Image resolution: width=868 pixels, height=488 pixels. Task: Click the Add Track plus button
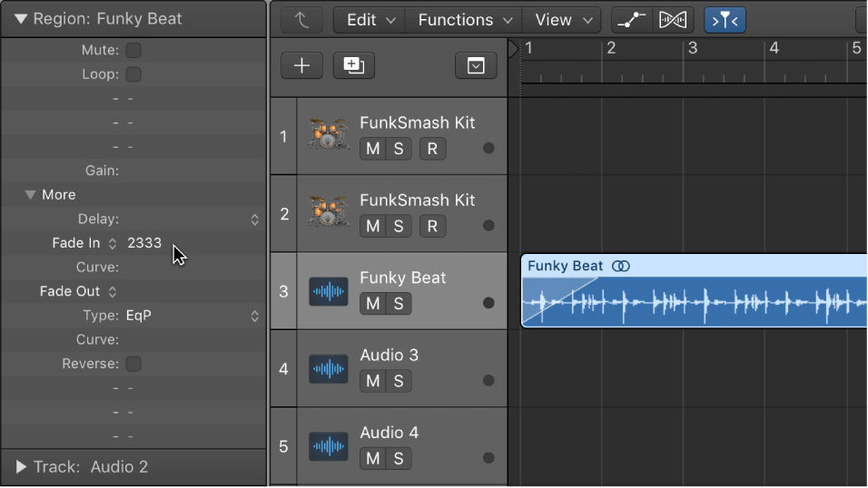301,65
